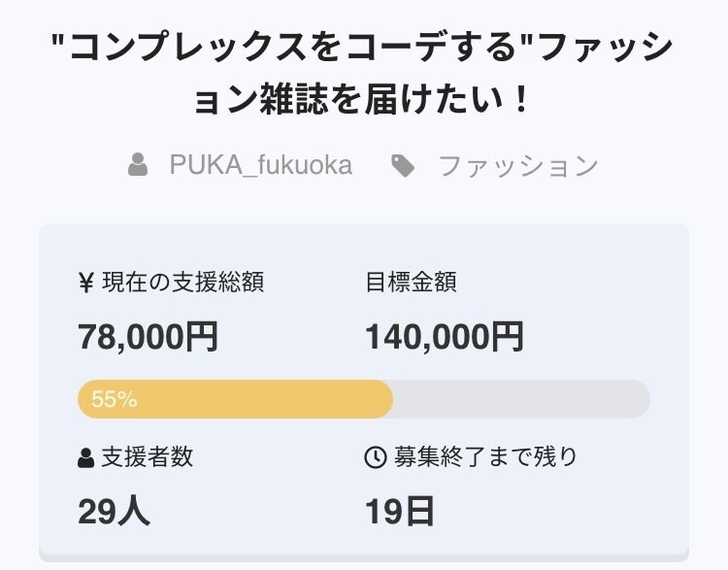Click the 78,000円 amount

tap(148, 337)
